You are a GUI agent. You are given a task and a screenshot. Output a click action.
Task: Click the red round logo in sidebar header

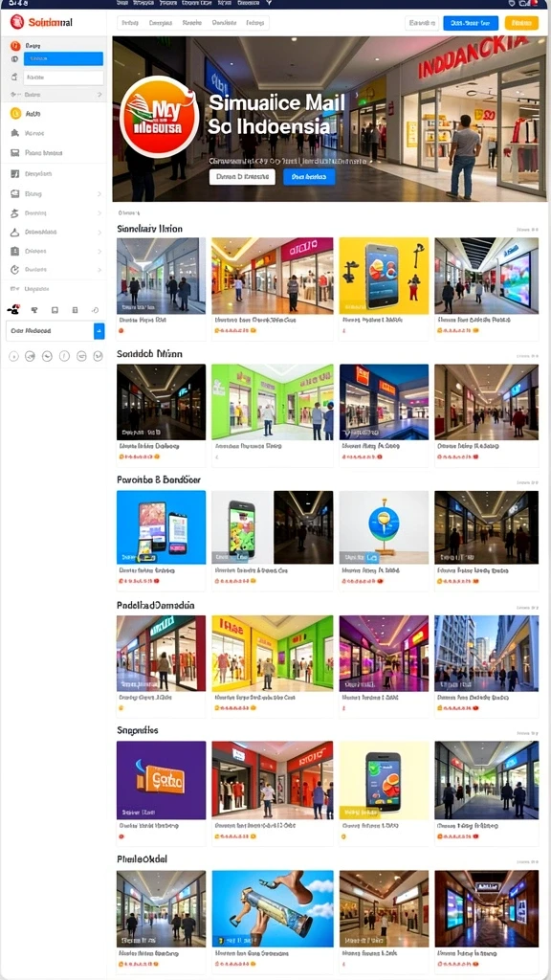pyautogui.click(x=17, y=22)
